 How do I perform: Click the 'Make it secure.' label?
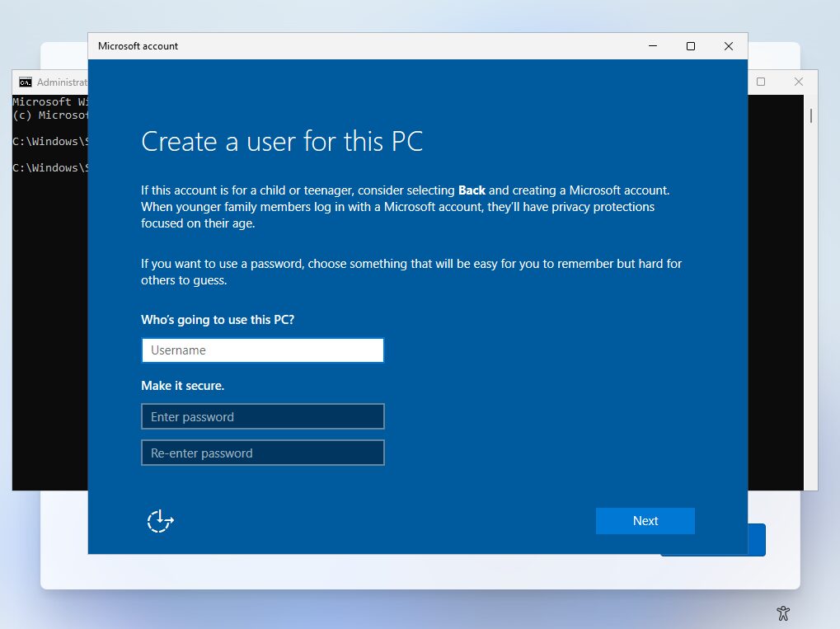click(183, 386)
